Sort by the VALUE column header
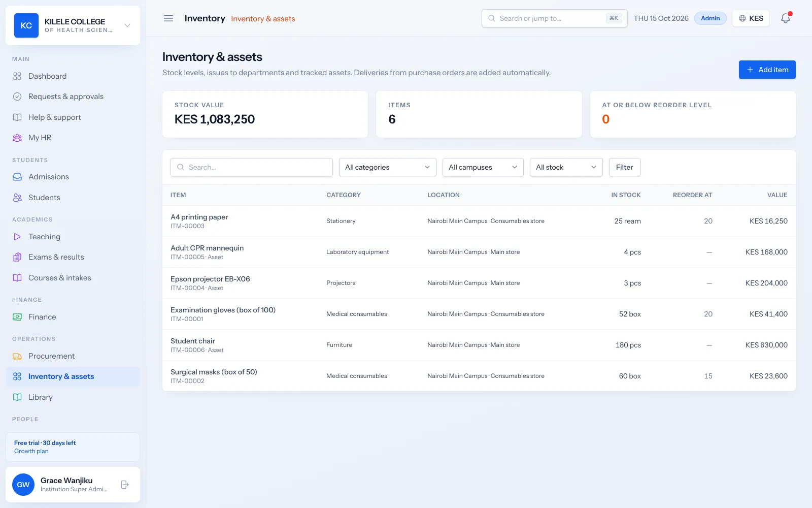Screen dimensions: 812x508 click(777, 195)
